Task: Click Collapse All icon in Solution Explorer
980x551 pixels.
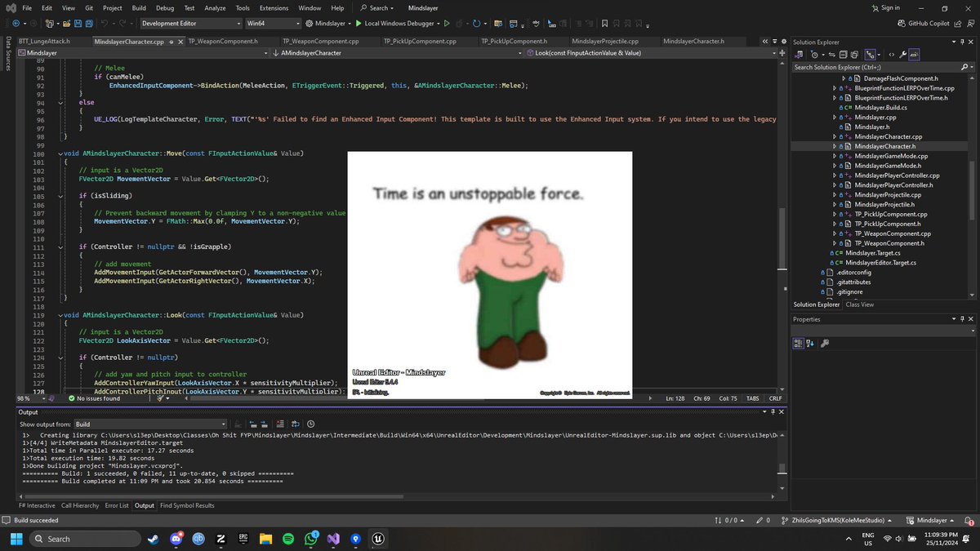Action: (843, 55)
